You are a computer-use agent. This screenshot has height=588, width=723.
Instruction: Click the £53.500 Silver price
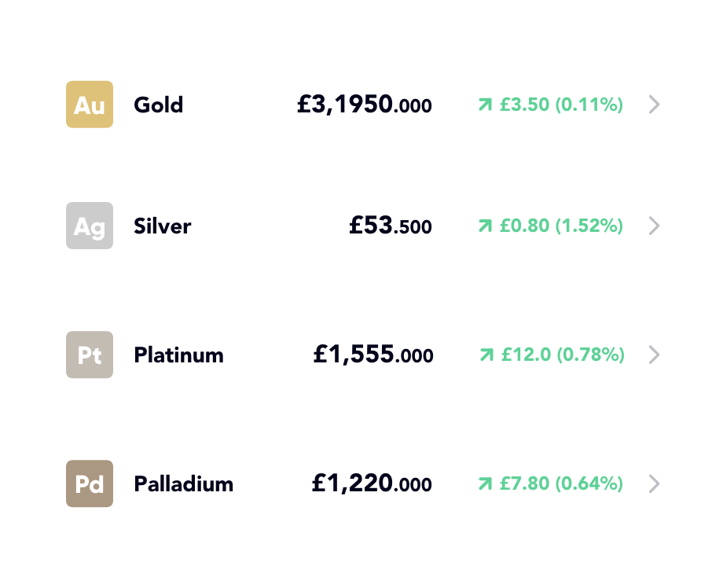[x=391, y=226]
